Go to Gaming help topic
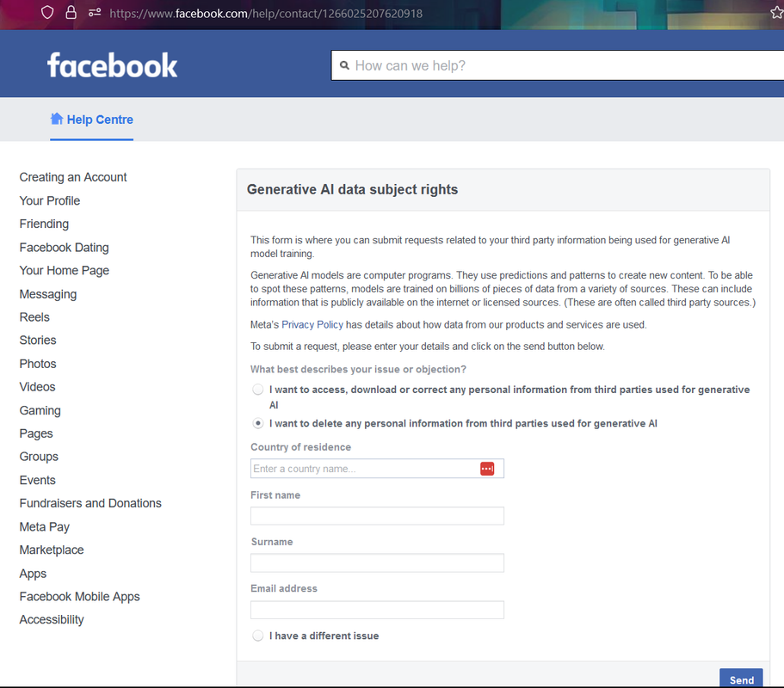 (40, 410)
